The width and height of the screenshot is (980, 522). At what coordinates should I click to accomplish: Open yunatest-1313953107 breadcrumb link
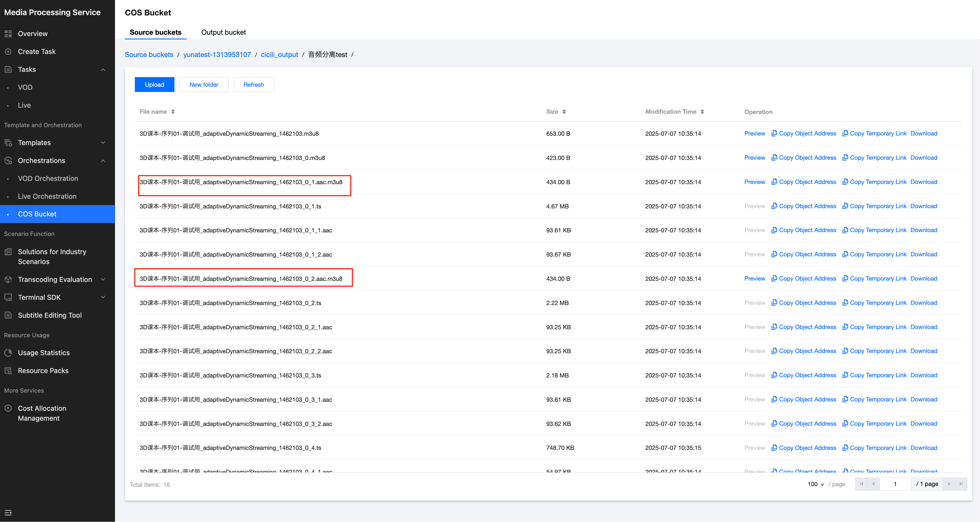pos(217,55)
